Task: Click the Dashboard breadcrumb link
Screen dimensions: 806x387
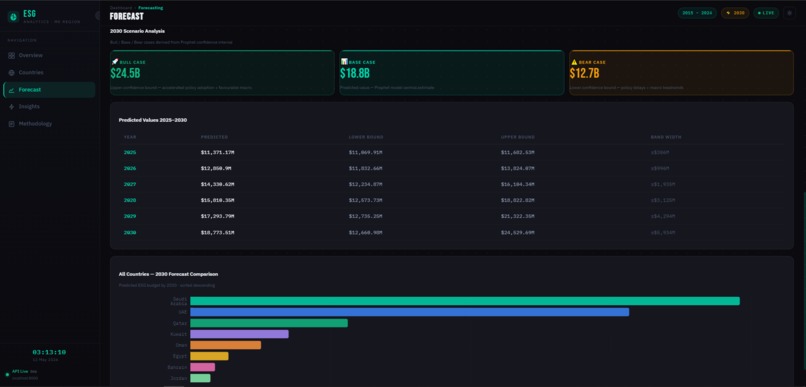Action: click(120, 8)
